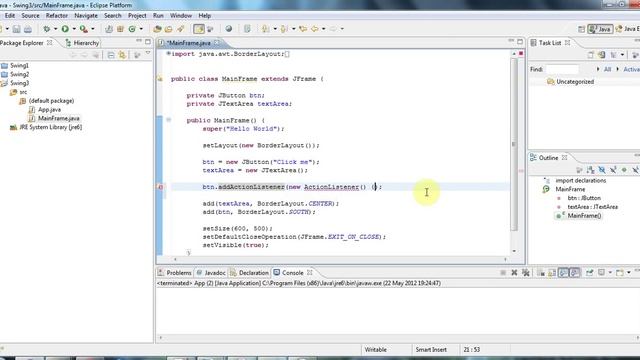This screenshot has width=640, height=360.
Task: Click the Print icon in the toolbar
Action: tap(28, 29)
